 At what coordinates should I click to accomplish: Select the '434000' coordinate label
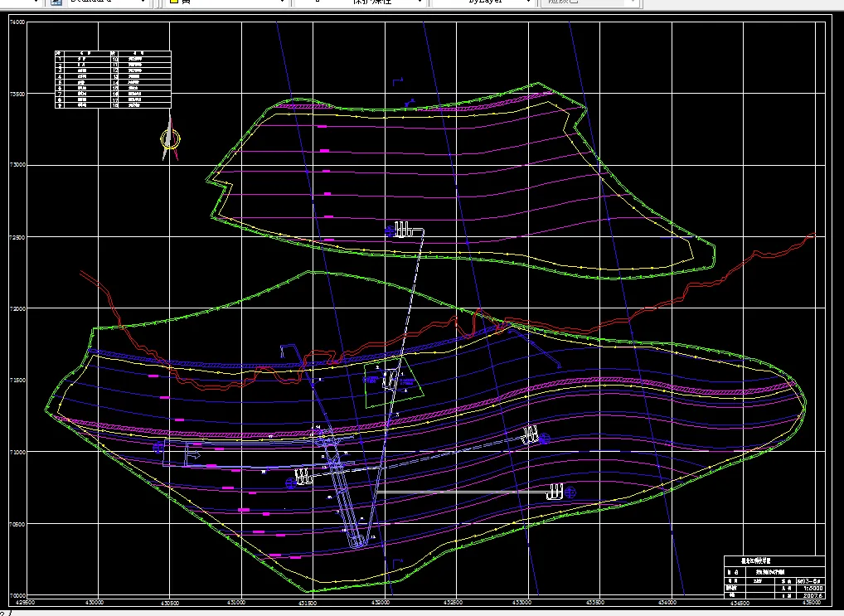(667, 603)
